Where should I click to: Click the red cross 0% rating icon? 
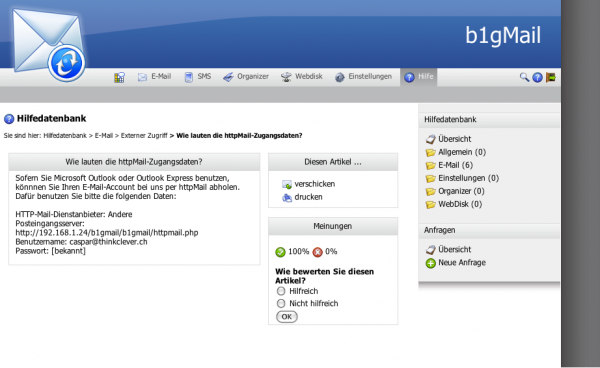[x=318, y=252]
